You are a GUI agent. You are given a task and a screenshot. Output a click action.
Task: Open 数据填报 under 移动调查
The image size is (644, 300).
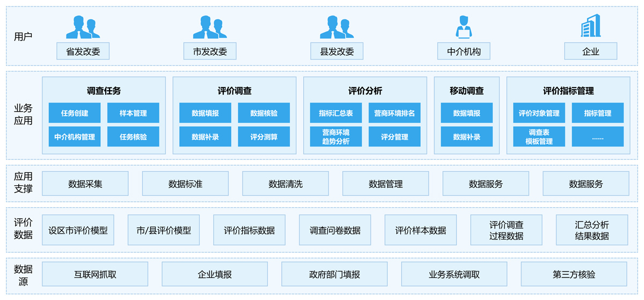467,113
